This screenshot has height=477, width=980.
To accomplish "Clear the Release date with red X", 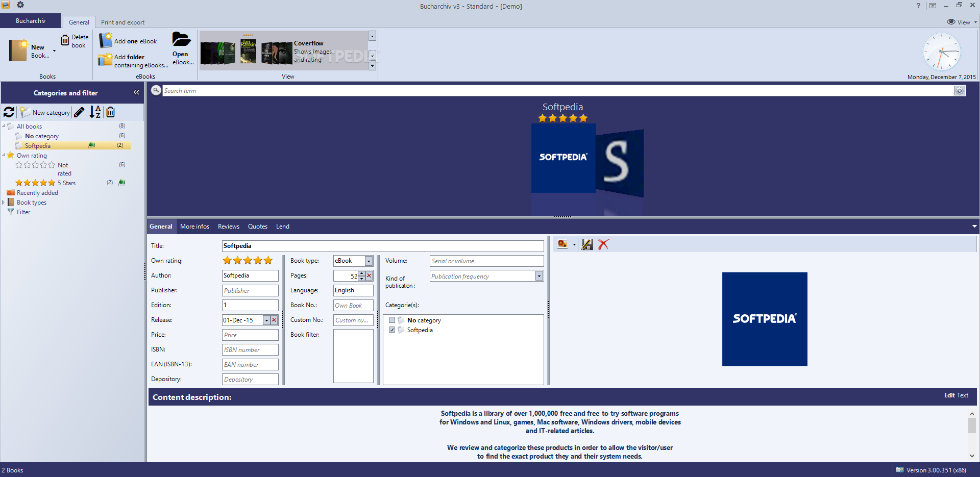I will pyautogui.click(x=274, y=320).
